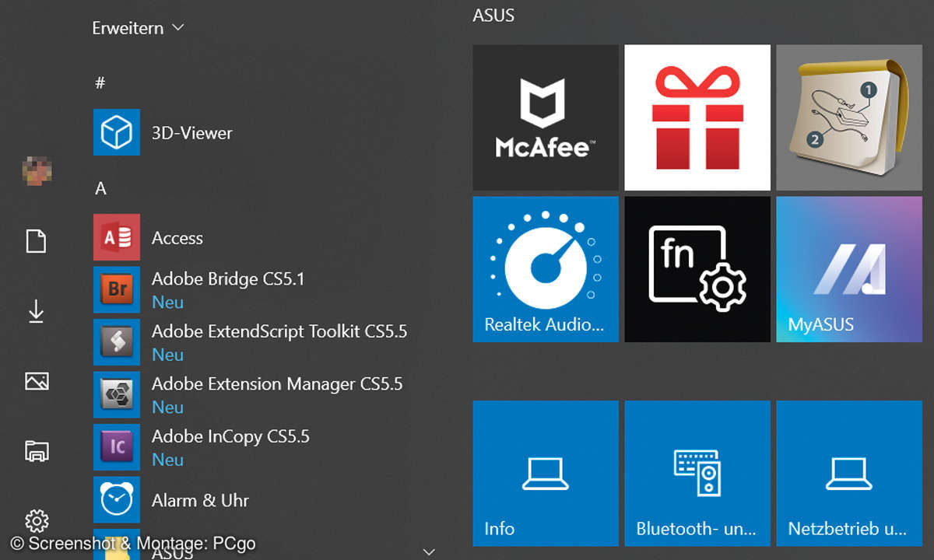Open Downloads from the sidebar
This screenshot has height=560, width=934.
point(37,311)
